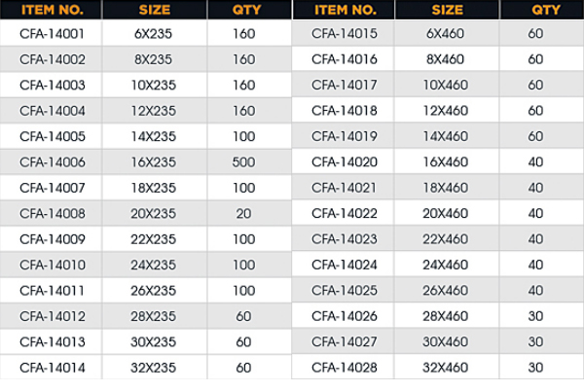584x392 pixels.
Task: Select the CFA-14025 item cell
Action: pos(344,290)
